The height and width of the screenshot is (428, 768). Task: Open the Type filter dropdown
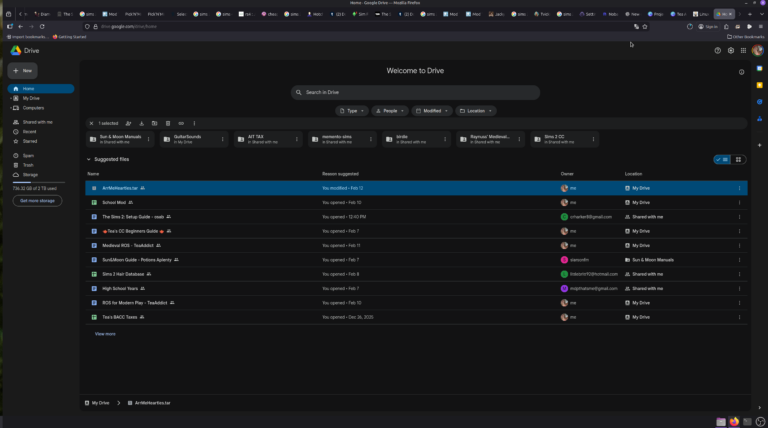(x=352, y=111)
